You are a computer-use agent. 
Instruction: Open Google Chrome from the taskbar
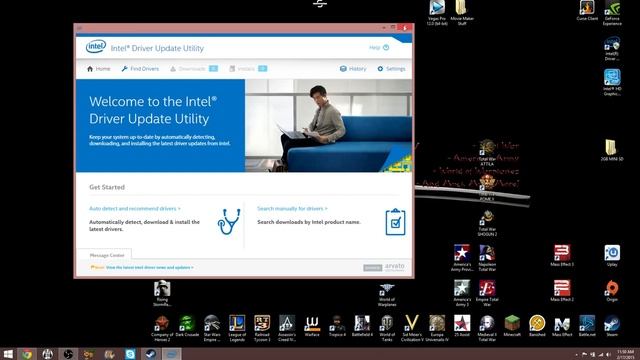[27, 354]
